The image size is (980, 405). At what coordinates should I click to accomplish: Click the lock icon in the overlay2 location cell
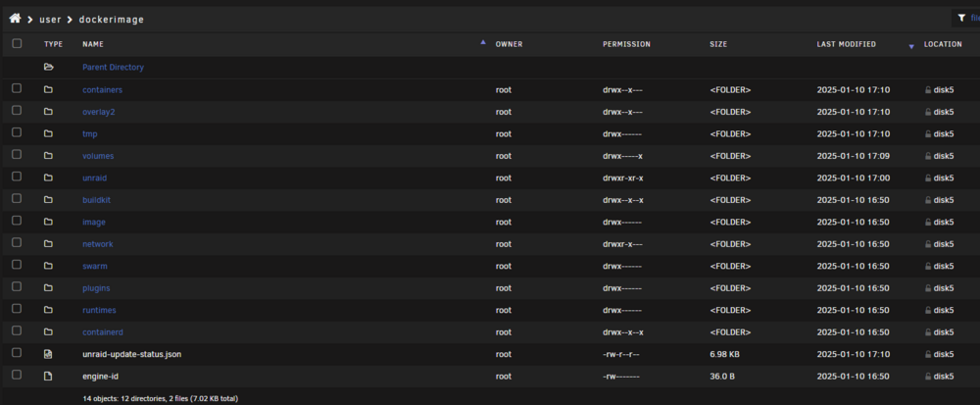928,112
